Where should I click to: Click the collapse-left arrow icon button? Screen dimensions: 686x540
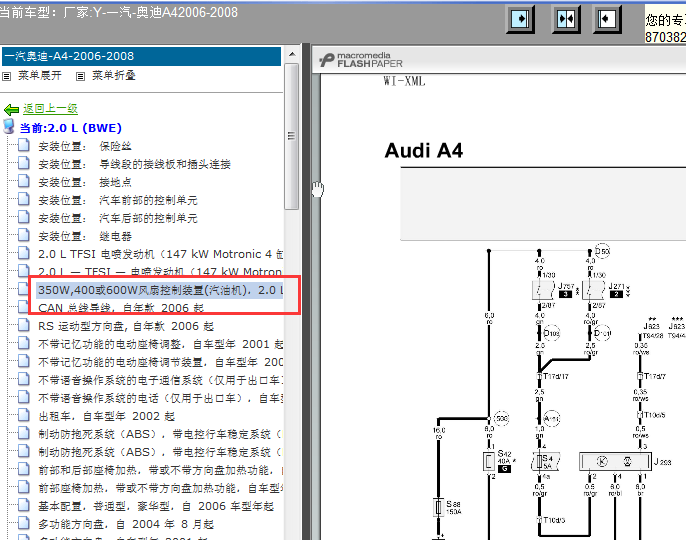(x=607, y=19)
